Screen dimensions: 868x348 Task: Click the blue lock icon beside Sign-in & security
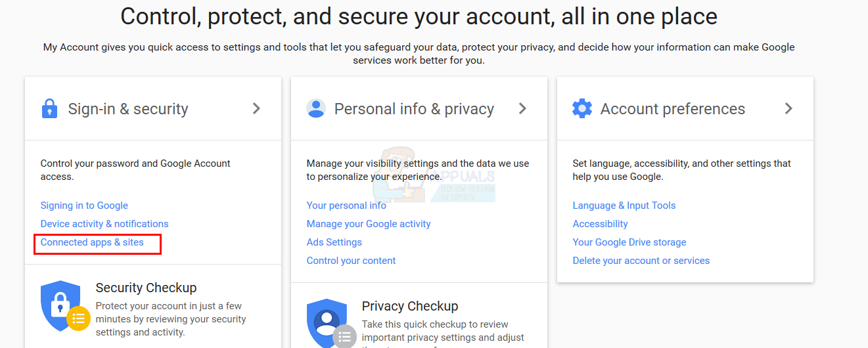click(x=49, y=109)
